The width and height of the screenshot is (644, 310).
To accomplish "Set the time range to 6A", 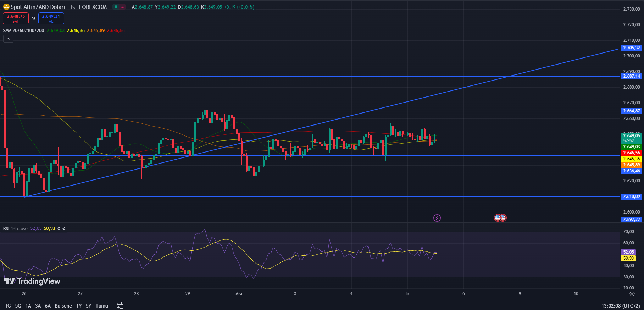I will [x=48, y=306].
